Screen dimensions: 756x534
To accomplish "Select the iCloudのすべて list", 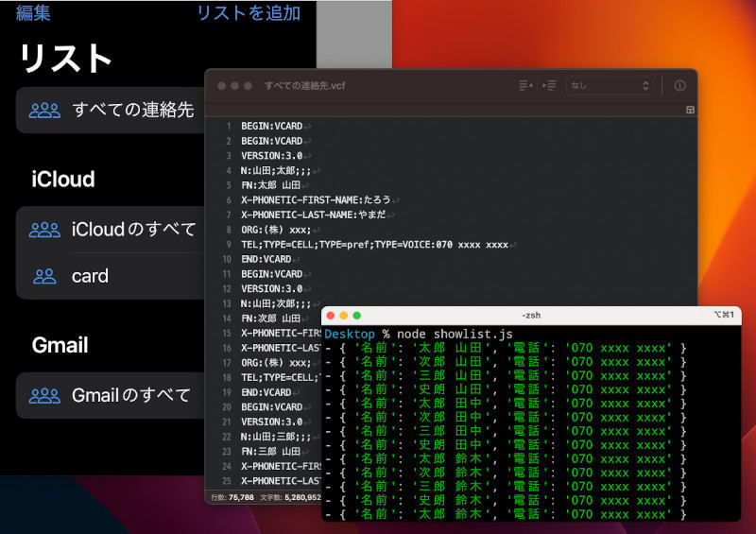I will (133, 229).
